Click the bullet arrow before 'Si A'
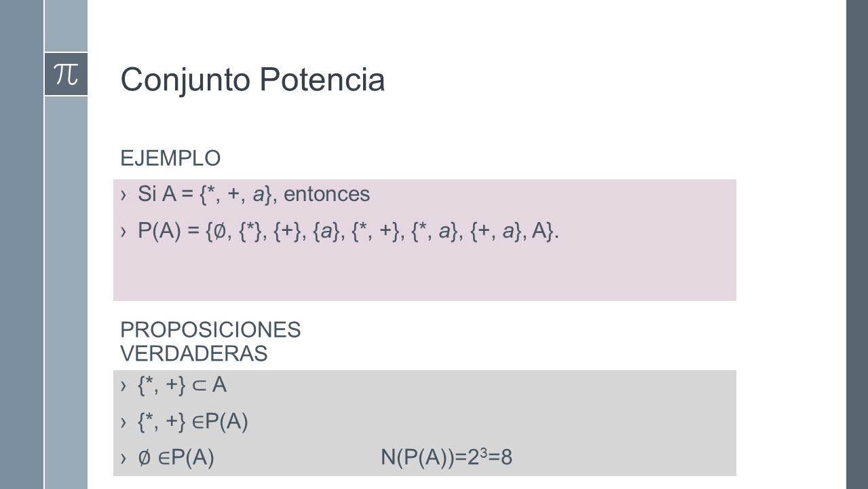This screenshot has height=489, width=868. pyautogui.click(x=124, y=196)
